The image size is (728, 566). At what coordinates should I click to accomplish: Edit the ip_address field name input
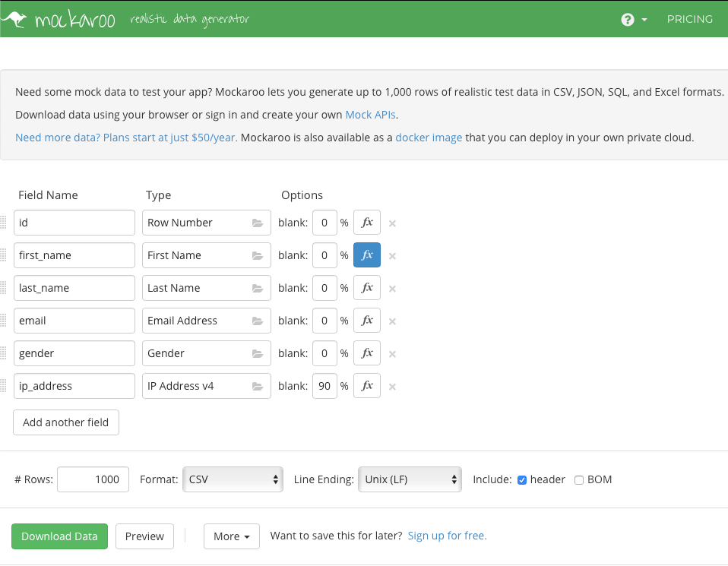[74, 386]
